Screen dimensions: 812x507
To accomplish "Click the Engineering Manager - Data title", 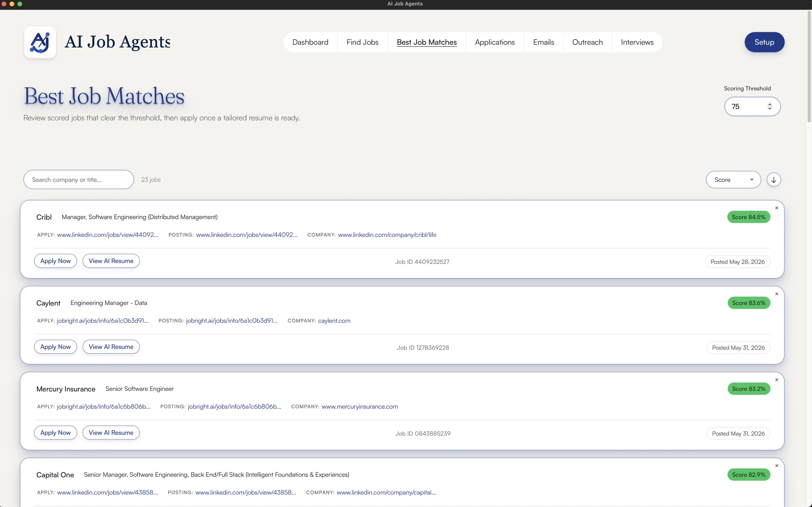I will coord(109,303).
